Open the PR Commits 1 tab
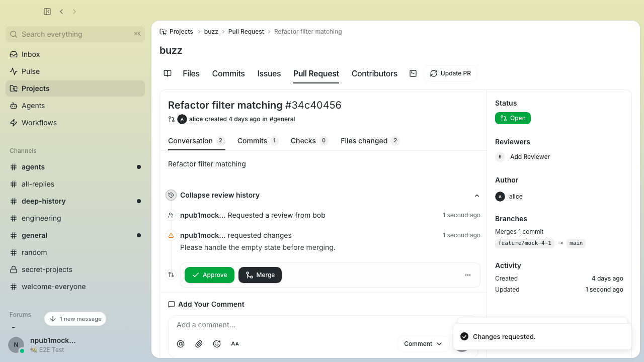Image resolution: width=644 pixels, height=362 pixels. coord(258,141)
